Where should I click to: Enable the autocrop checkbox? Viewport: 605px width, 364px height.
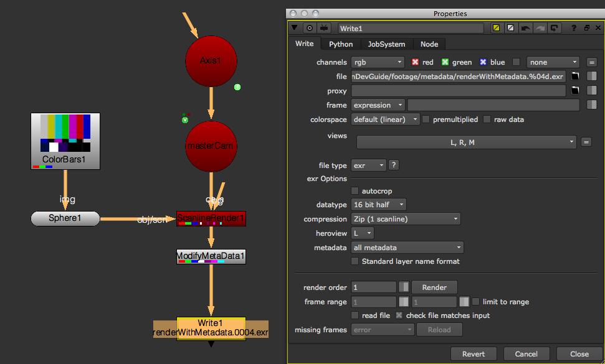click(355, 191)
